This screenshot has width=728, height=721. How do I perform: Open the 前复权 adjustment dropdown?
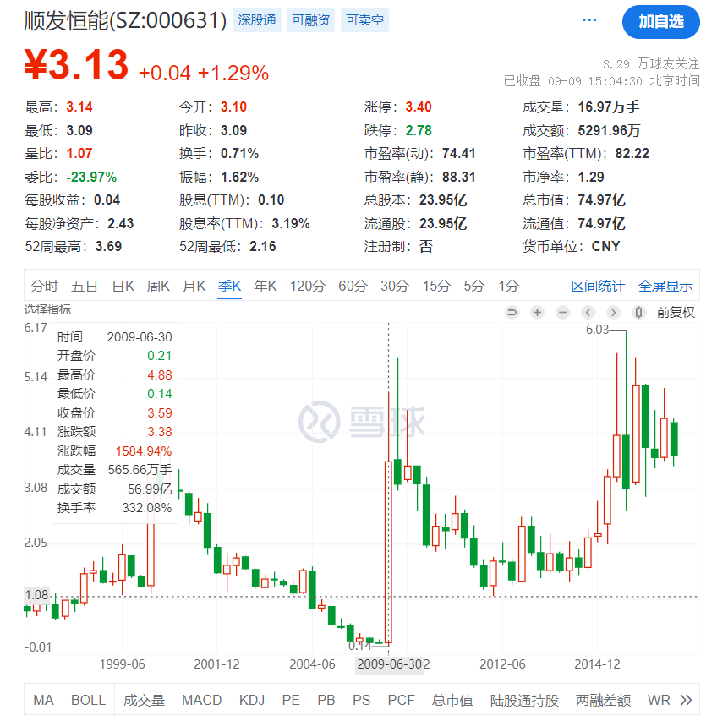[676, 313]
